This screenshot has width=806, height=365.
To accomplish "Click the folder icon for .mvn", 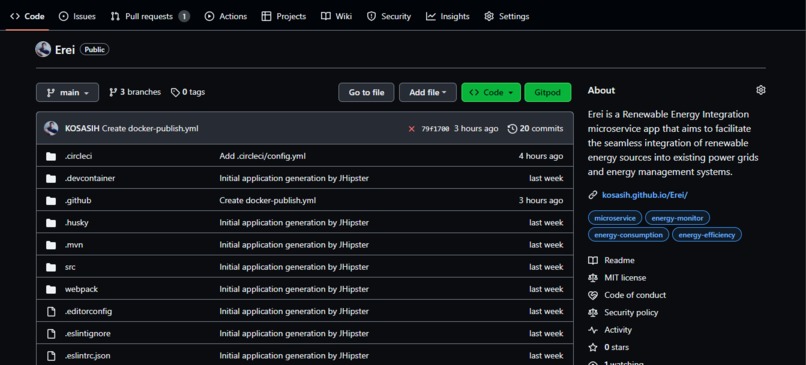I will [51, 245].
